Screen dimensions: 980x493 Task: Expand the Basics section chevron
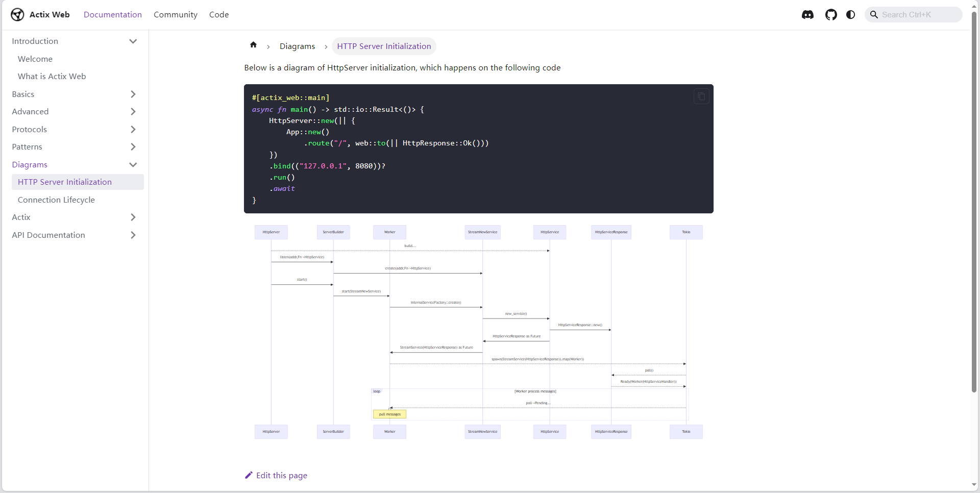point(133,94)
